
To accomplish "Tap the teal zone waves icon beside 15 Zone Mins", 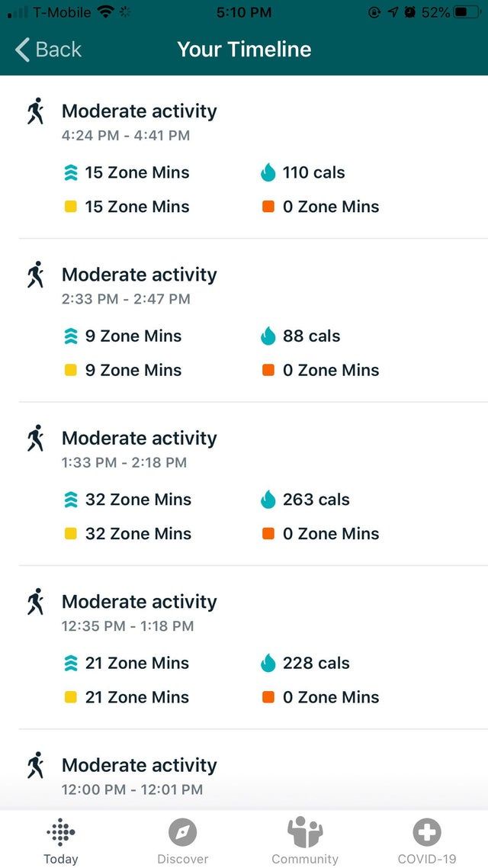I will click(71, 172).
